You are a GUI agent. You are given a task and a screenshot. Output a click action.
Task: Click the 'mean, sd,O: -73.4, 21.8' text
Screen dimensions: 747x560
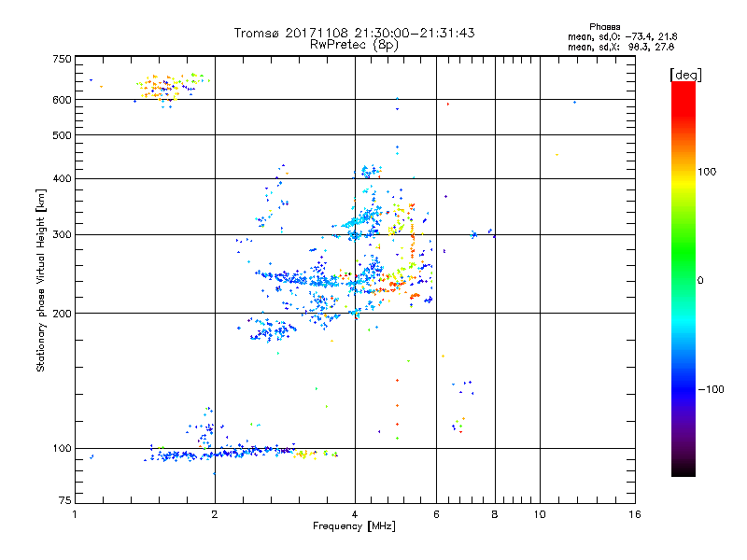tap(622, 36)
